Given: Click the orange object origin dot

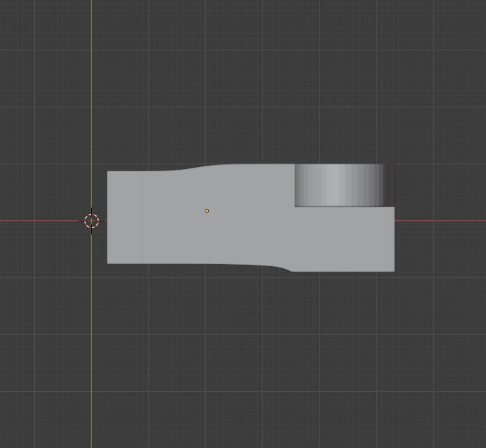Looking at the screenshot, I should 207,211.
